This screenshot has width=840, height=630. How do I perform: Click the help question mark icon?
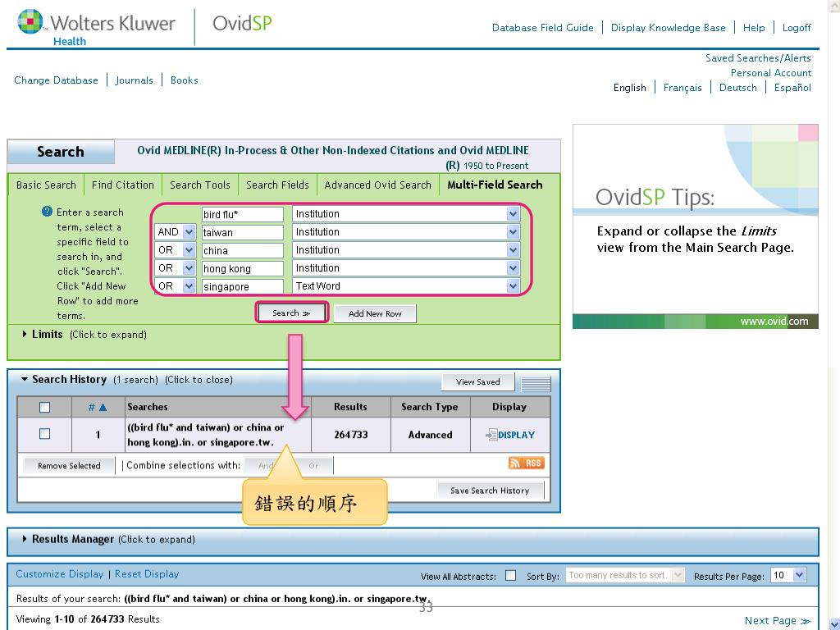pos(47,212)
